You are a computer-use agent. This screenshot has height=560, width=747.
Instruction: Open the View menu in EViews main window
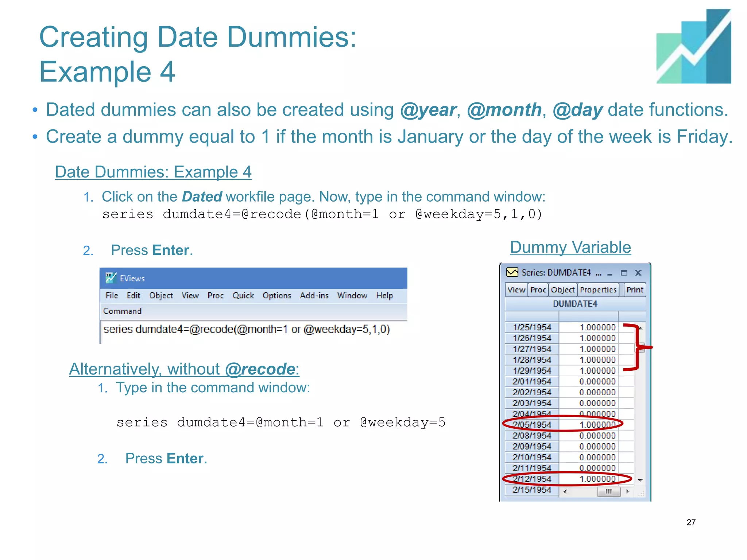(190, 295)
